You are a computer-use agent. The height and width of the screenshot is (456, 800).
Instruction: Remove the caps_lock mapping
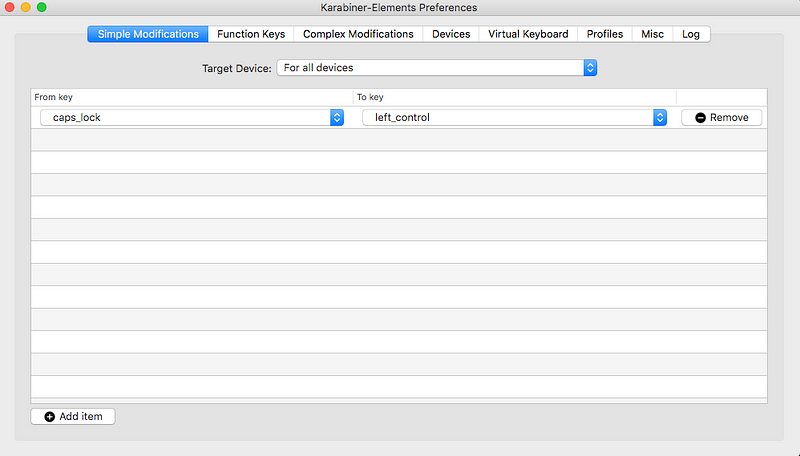click(x=721, y=117)
